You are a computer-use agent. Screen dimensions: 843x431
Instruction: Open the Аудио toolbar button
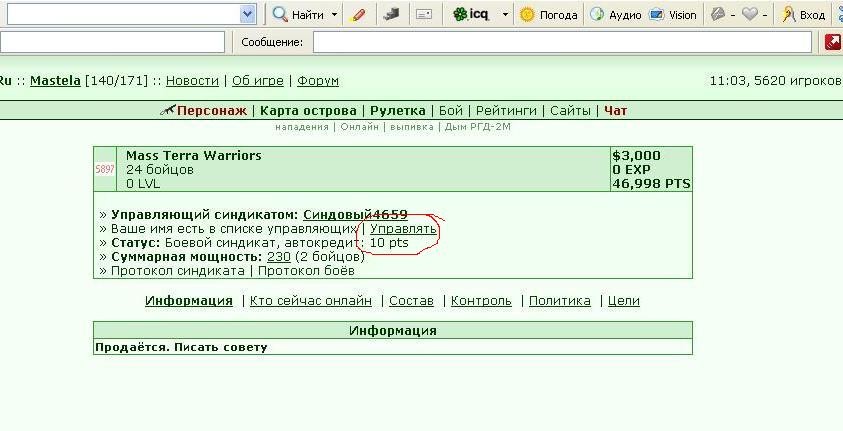pos(616,15)
